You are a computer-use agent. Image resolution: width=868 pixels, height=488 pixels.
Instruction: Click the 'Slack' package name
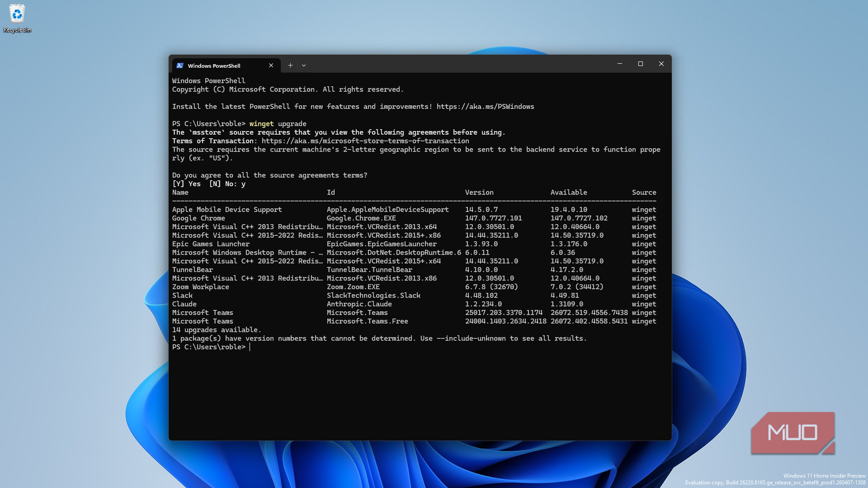[x=182, y=296]
